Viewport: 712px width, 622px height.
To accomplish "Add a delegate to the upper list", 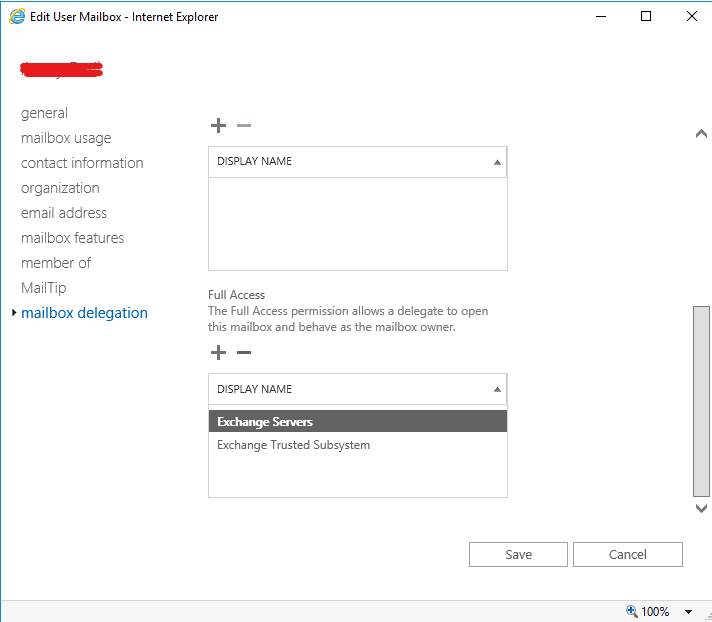I will tap(218, 125).
